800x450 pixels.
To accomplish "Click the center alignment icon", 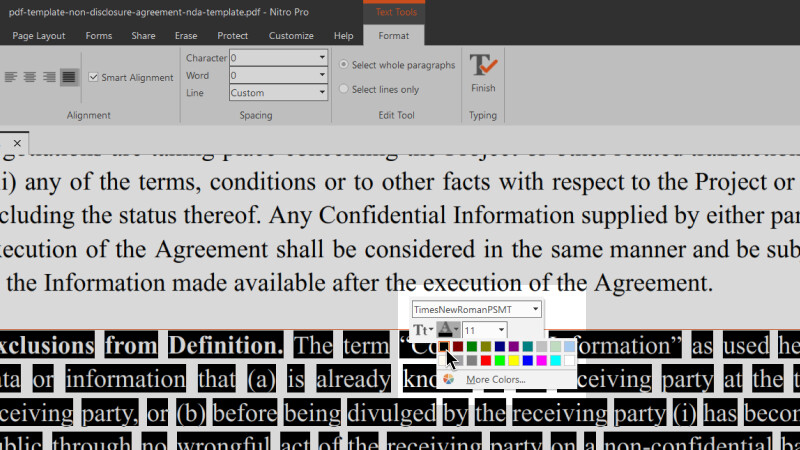I will [x=31, y=77].
